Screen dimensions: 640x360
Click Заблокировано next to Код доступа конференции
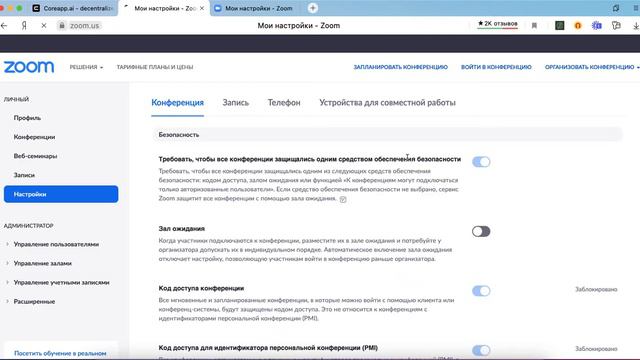pos(596,289)
